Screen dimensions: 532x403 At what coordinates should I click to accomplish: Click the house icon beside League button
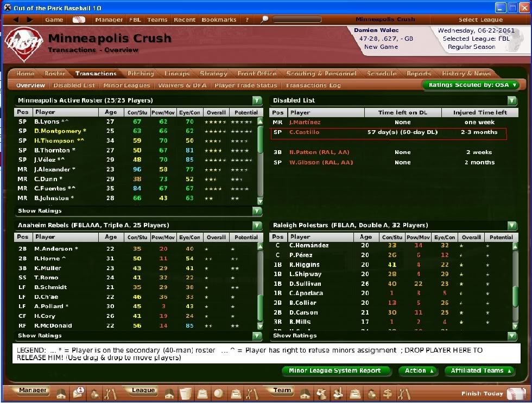click(169, 393)
